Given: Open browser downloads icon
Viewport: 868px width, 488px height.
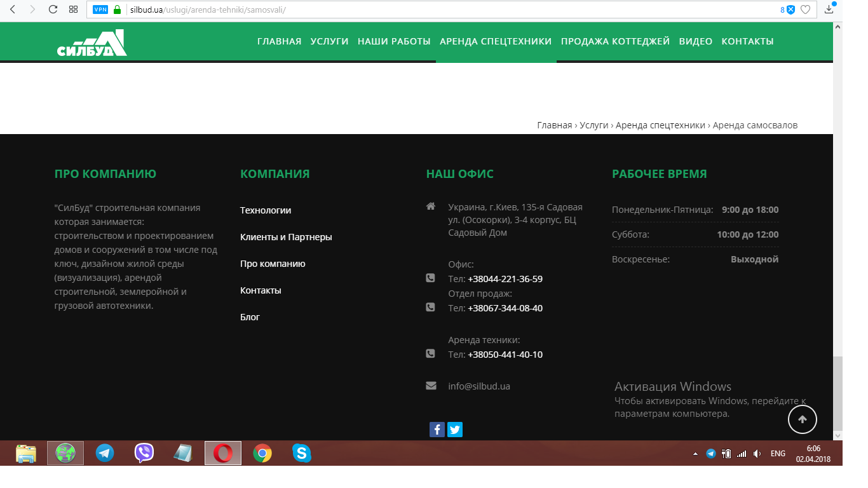Looking at the screenshot, I should [829, 9].
